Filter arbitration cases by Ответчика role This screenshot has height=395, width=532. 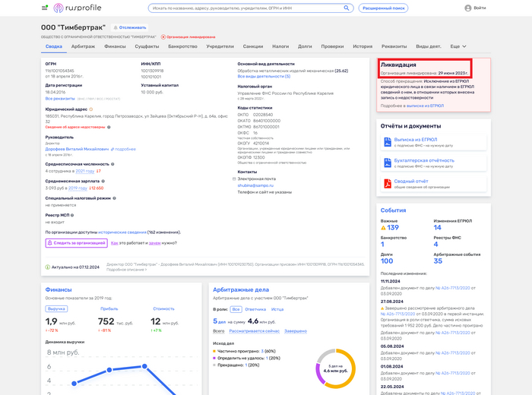[x=255, y=309]
